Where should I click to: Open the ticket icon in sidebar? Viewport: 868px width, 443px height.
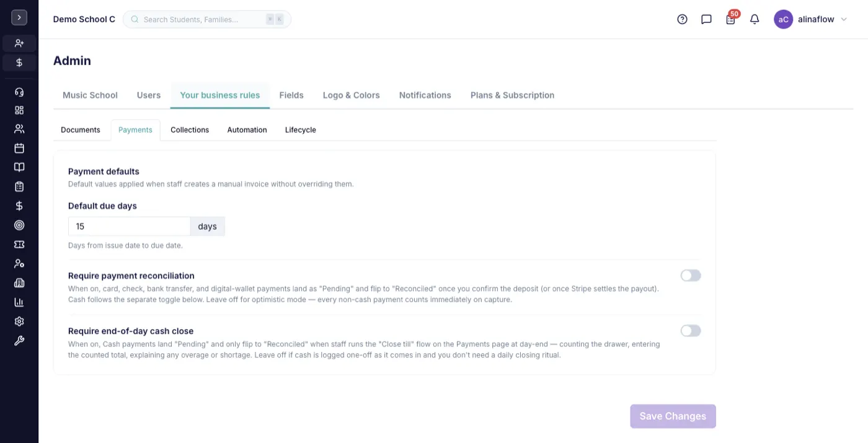coord(19,244)
